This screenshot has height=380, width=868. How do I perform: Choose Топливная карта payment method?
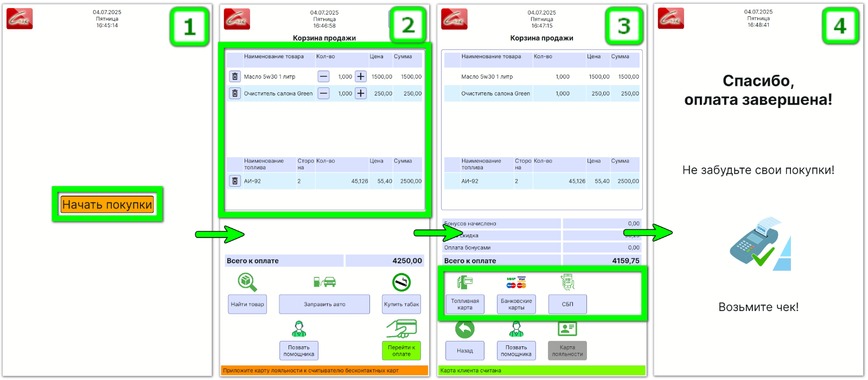click(465, 304)
